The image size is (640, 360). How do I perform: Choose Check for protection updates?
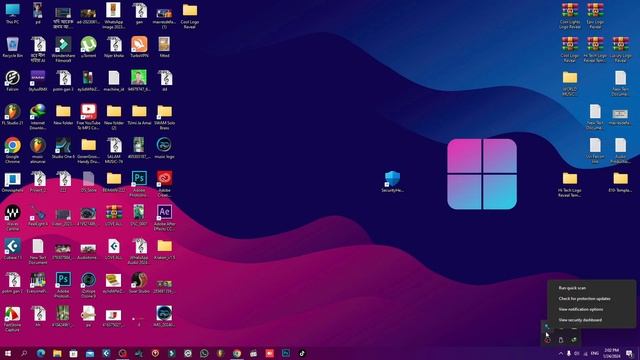pos(584,299)
